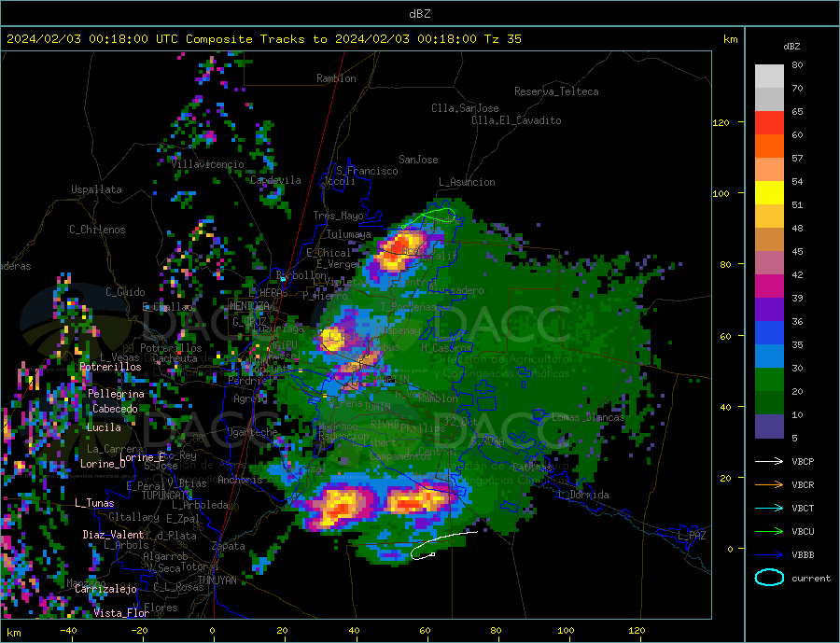Click the 35-36 dBZ blue color swatch

[x=769, y=333]
